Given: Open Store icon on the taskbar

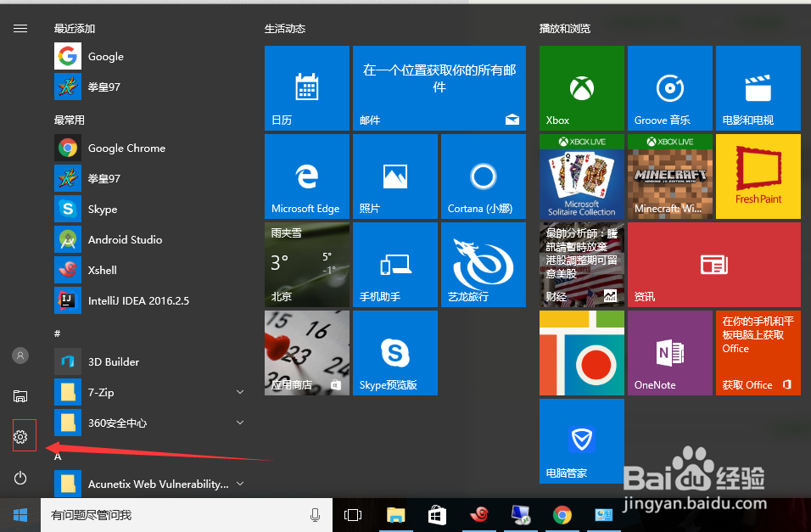Looking at the screenshot, I should (x=437, y=515).
